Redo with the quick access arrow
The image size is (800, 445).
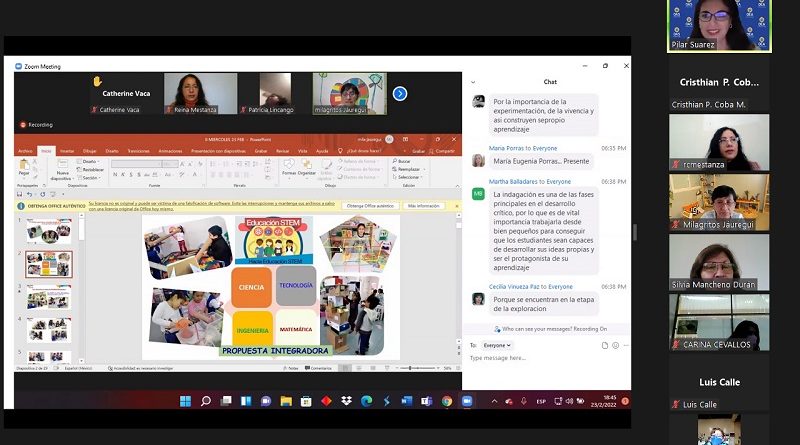point(42,194)
